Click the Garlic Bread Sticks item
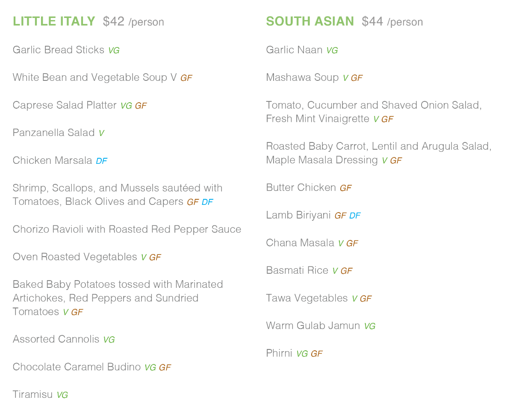The height and width of the screenshot is (420, 513). click(59, 50)
